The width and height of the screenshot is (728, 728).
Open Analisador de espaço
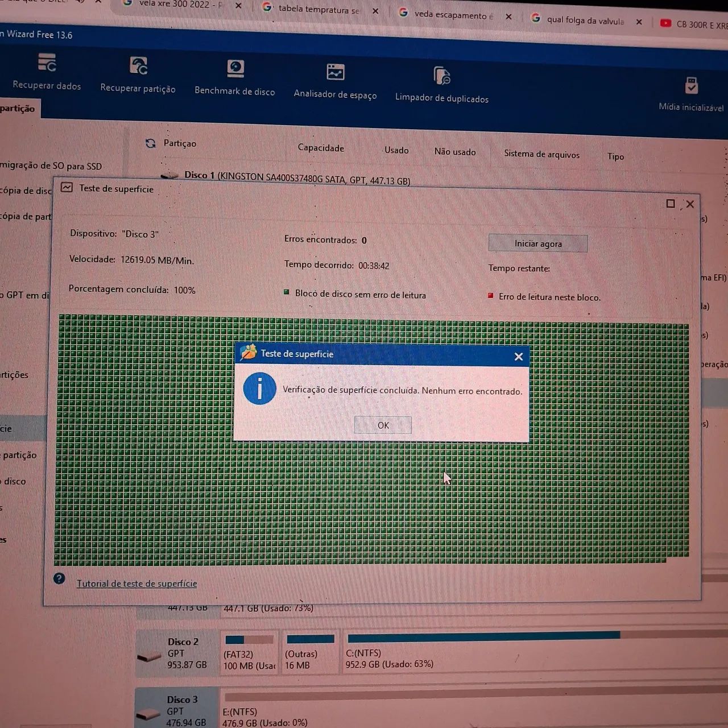tap(335, 81)
